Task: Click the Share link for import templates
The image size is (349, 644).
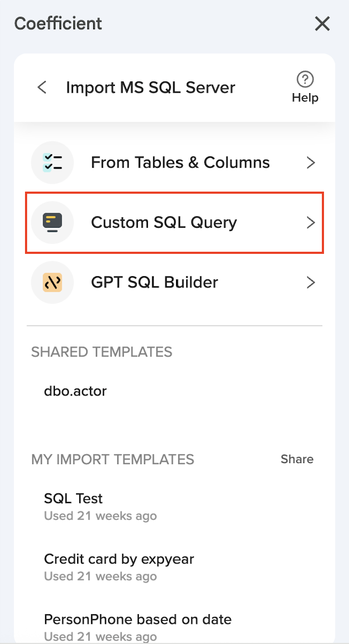Action: coord(297,459)
